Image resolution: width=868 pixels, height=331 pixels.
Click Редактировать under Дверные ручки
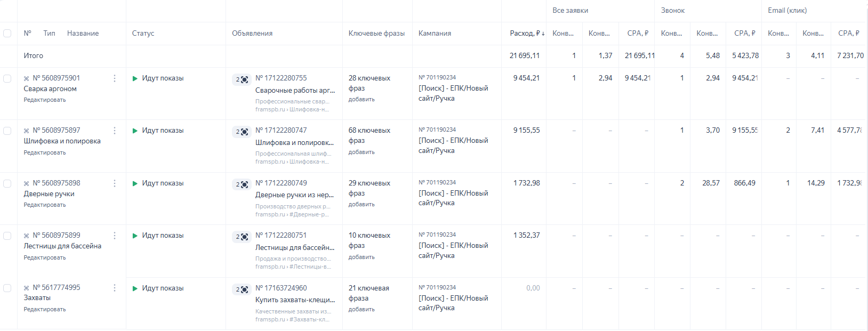[45, 205]
